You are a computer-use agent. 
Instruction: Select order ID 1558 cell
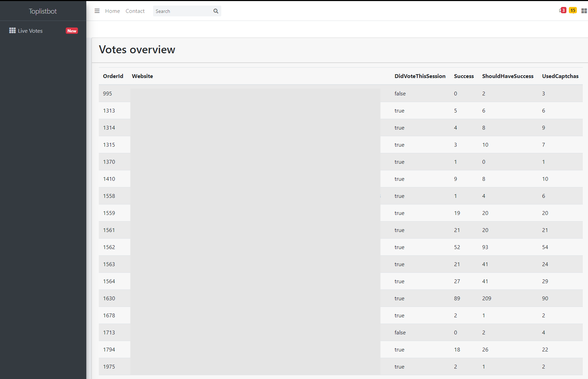click(x=109, y=196)
